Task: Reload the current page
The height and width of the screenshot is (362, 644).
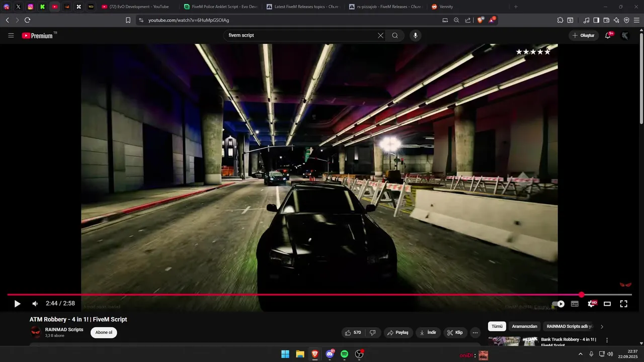Action: 27,20
